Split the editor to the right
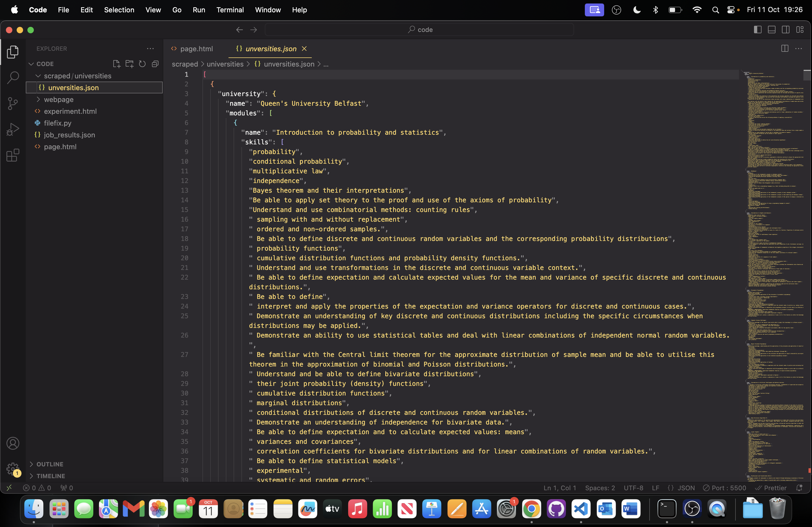 coord(784,49)
